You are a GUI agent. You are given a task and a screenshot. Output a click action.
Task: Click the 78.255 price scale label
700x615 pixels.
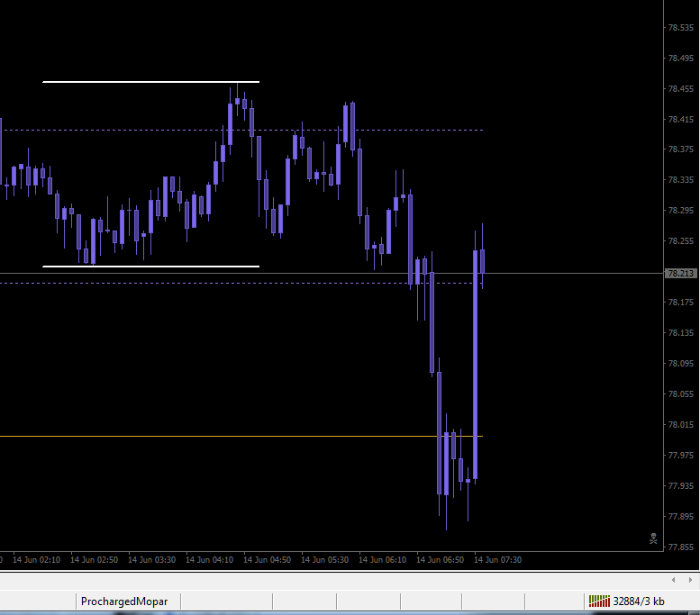click(681, 241)
